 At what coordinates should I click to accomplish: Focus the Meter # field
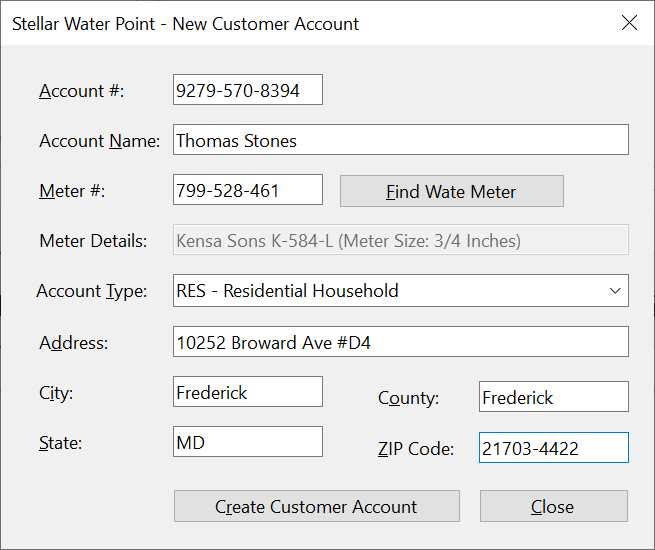(248, 190)
